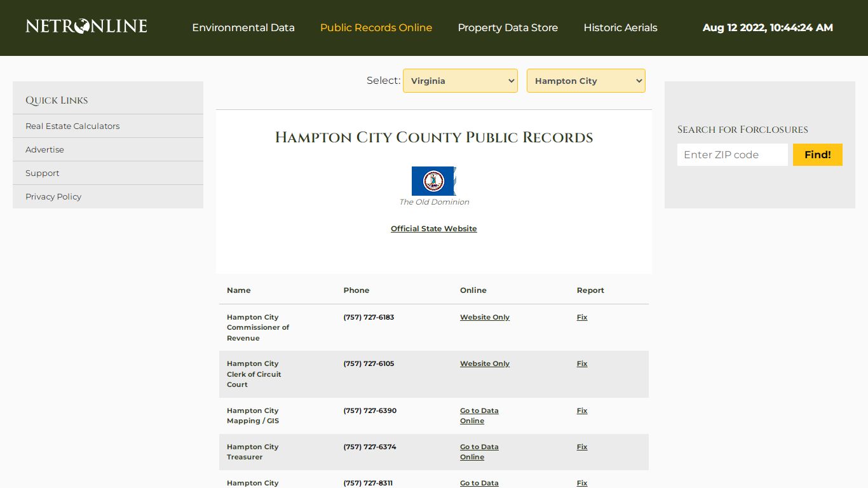
Task: Click the Hampton City County Public Records heading
Action: pos(434,137)
